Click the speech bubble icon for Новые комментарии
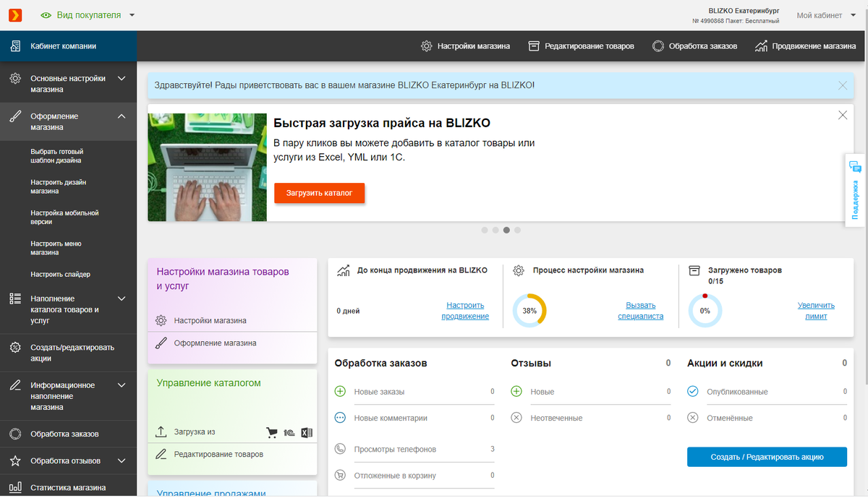The height and width of the screenshot is (498, 868). [341, 418]
